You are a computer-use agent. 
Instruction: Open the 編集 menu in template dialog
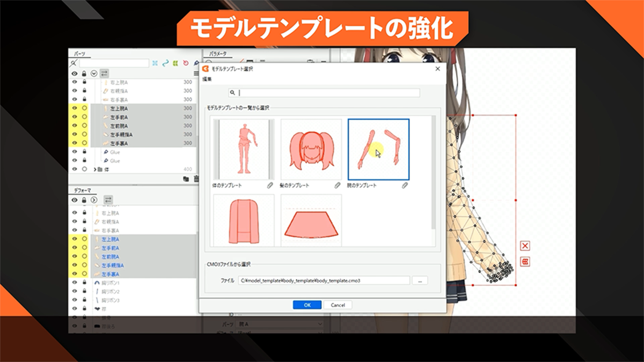pyautogui.click(x=207, y=79)
